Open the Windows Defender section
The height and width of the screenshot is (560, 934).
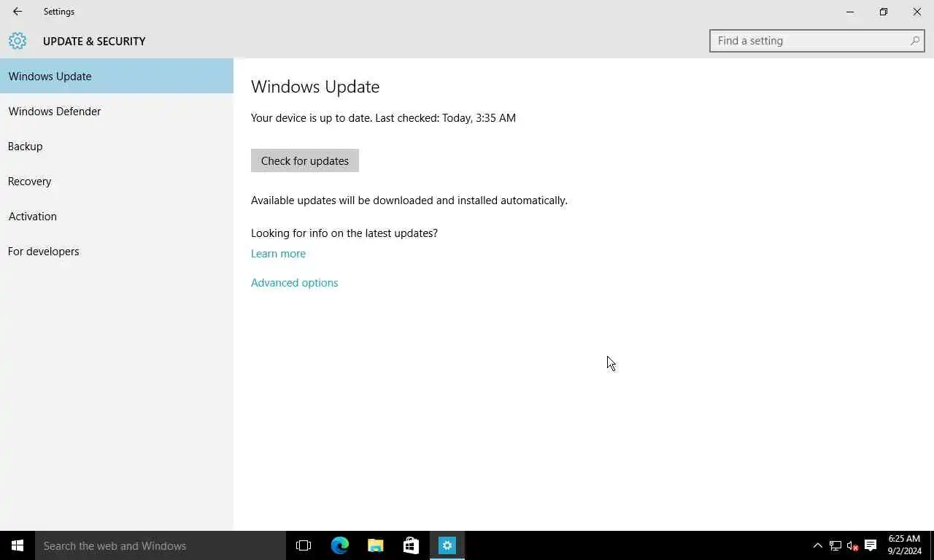[117, 111]
